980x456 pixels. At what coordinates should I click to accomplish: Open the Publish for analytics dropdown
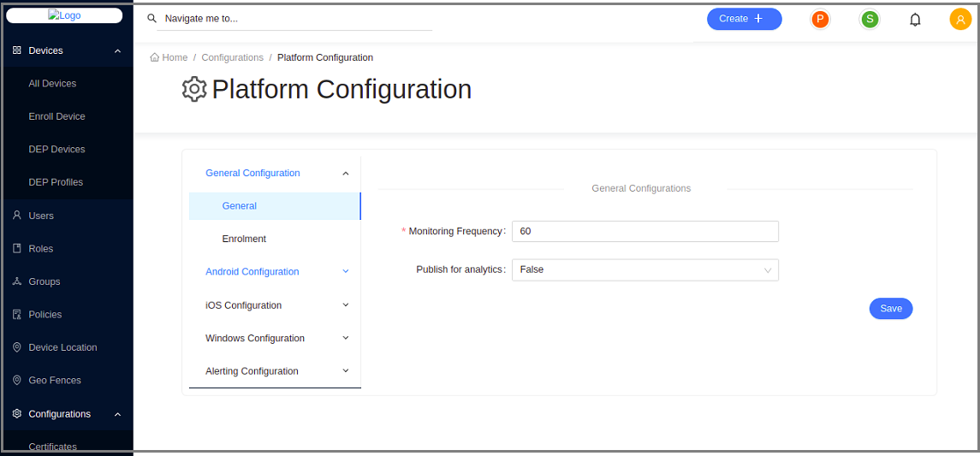(644, 270)
